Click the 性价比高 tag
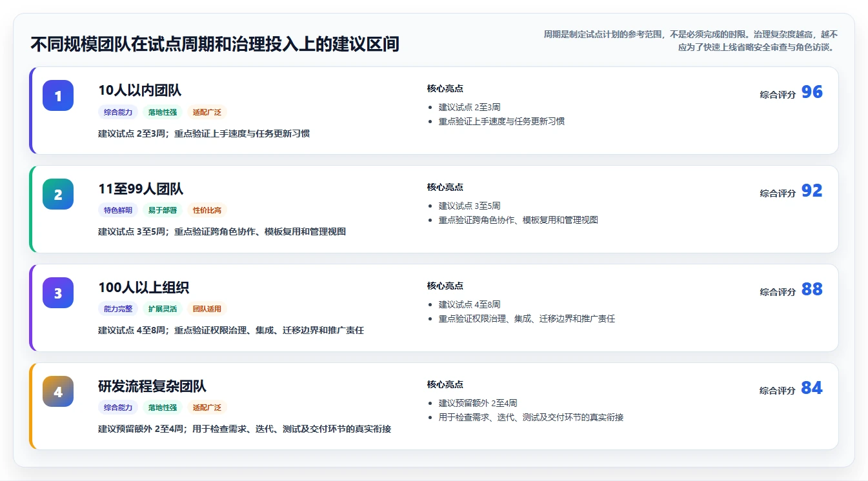Viewport: 868px width, 481px height. point(207,210)
